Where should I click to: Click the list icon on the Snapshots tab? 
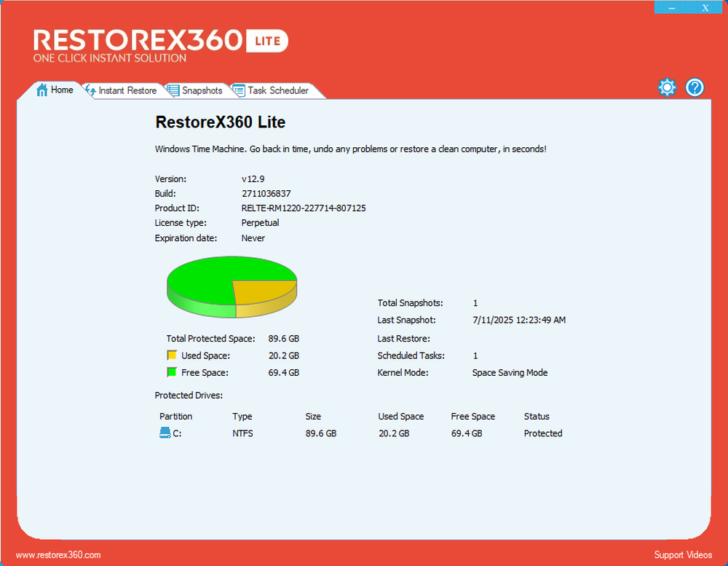pos(173,90)
